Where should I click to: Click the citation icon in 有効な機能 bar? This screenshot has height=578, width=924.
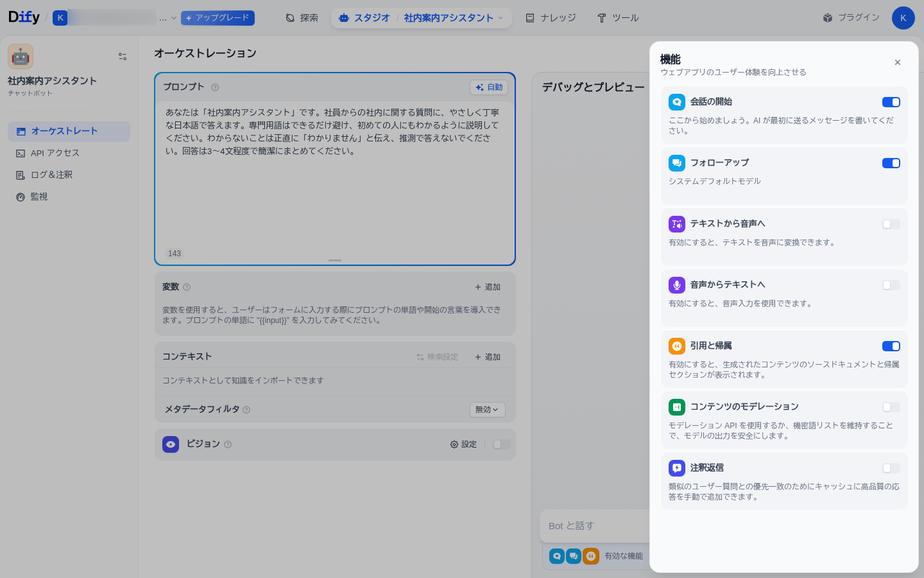[591, 556]
